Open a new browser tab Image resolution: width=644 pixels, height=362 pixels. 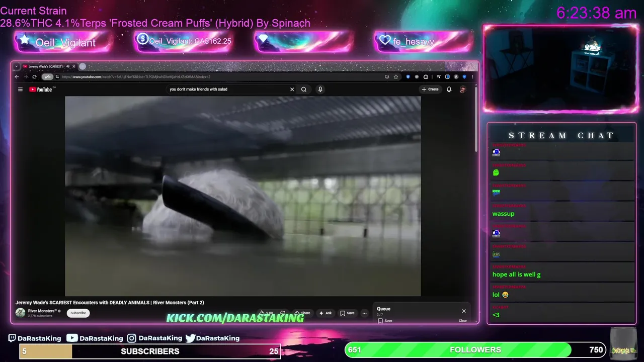tap(83, 66)
